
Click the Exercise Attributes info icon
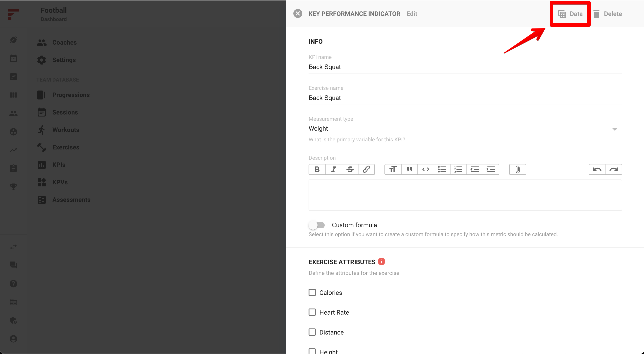tap(381, 261)
